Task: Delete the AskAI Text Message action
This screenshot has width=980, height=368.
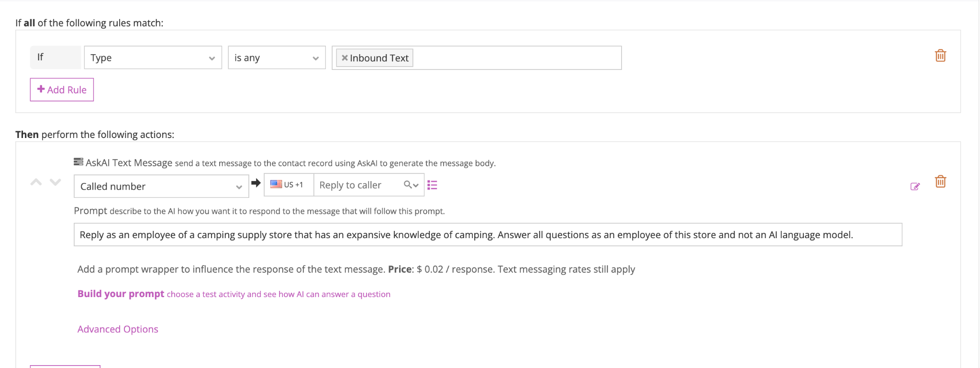Action: (940, 182)
